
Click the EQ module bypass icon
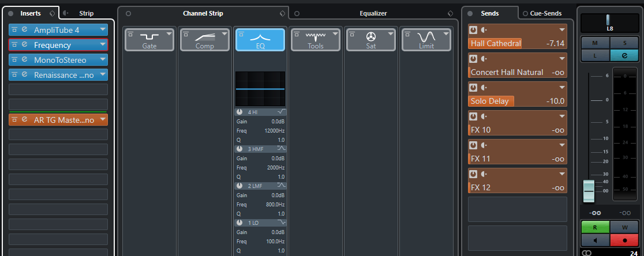(240, 33)
